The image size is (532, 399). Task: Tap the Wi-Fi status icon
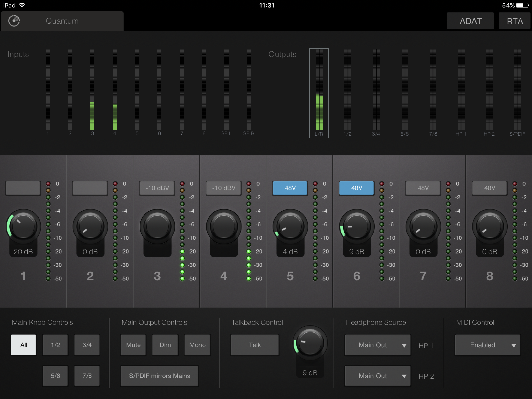pyautogui.click(x=22, y=5)
